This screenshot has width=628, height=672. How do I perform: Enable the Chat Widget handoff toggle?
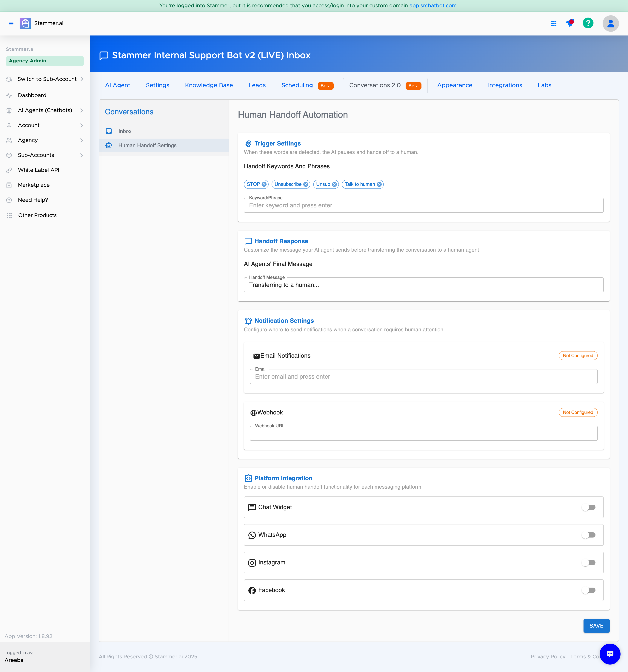[x=589, y=507]
